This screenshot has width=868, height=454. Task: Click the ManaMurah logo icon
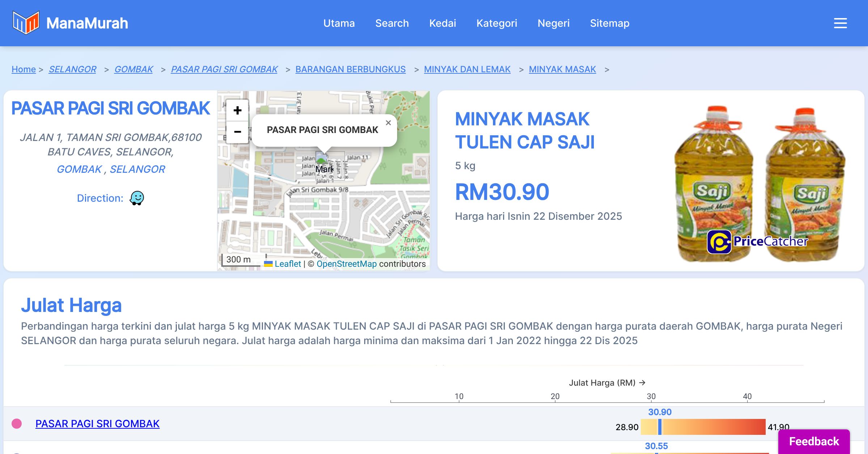point(26,23)
